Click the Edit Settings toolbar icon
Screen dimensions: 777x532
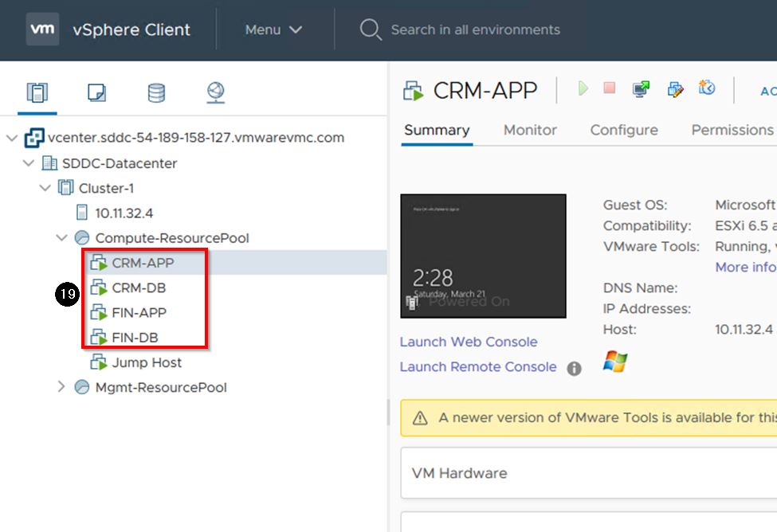tap(675, 89)
